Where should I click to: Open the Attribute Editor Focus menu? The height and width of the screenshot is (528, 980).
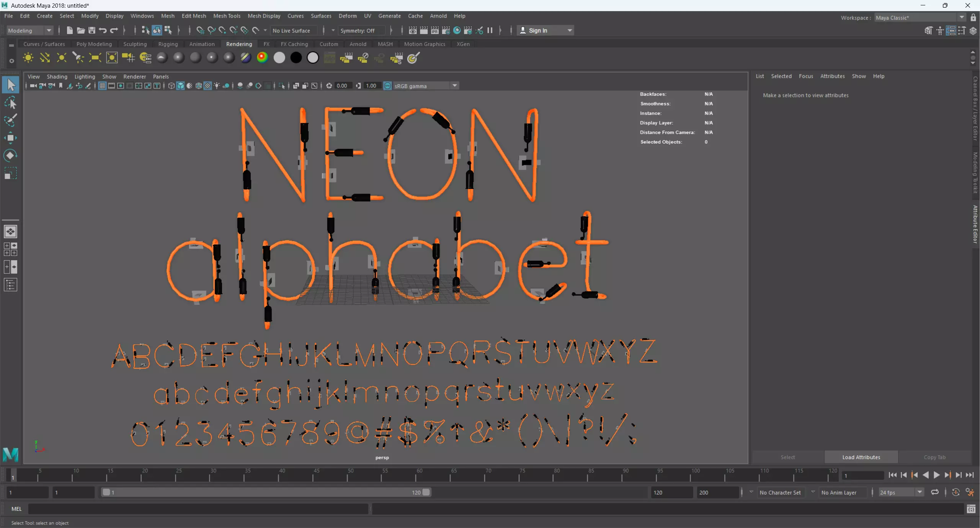point(806,76)
